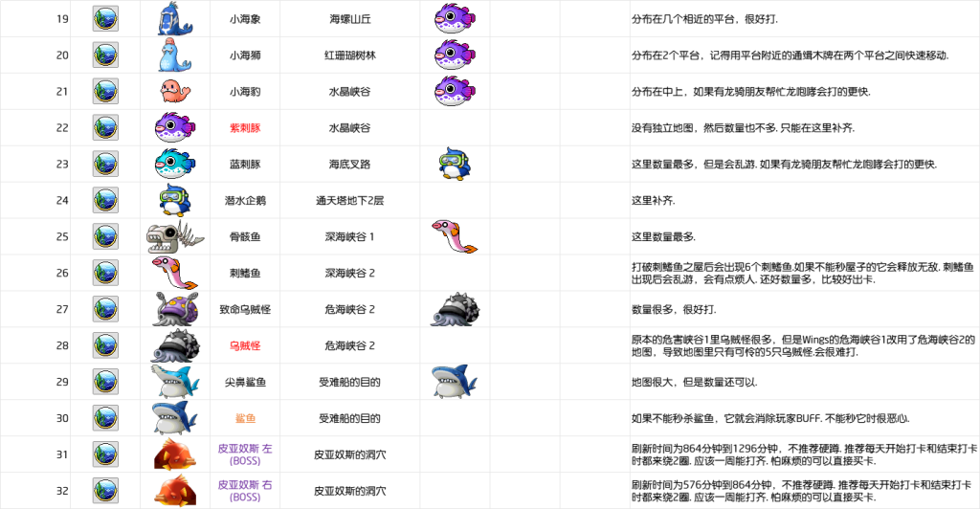
Task: Click the 骨骸鱼 bone fish sprite
Action: pyautogui.click(x=175, y=237)
